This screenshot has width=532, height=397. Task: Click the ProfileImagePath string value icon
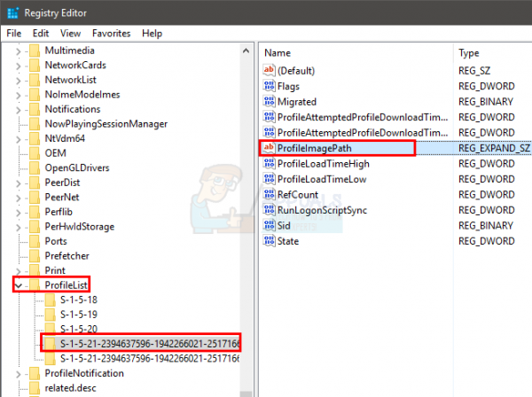[x=269, y=148]
